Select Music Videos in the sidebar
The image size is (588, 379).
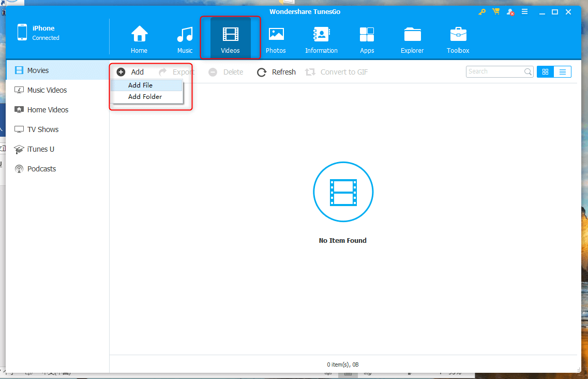coord(47,90)
